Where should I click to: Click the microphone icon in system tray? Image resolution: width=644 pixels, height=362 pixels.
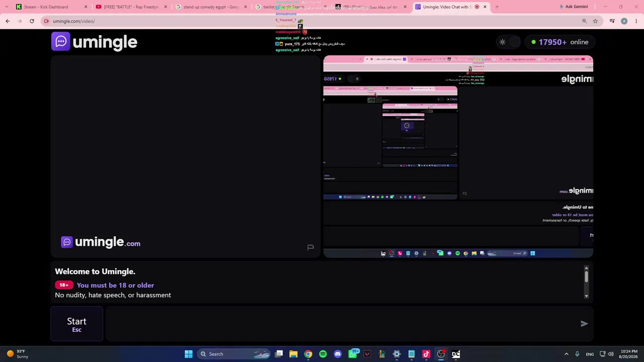pos(577,354)
